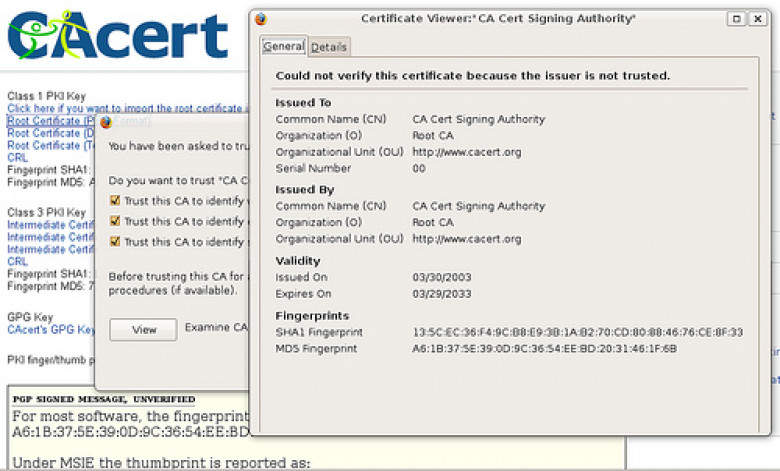The height and width of the screenshot is (471, 780).
Task: Click Issued By OU 'http://www.cacert.org' value
Action: 467,239
